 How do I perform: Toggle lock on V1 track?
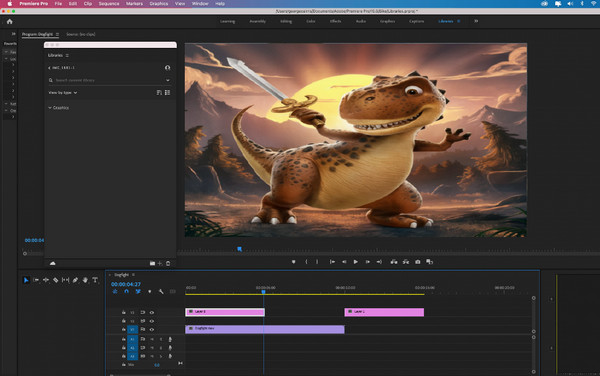[x=124, y=329]
